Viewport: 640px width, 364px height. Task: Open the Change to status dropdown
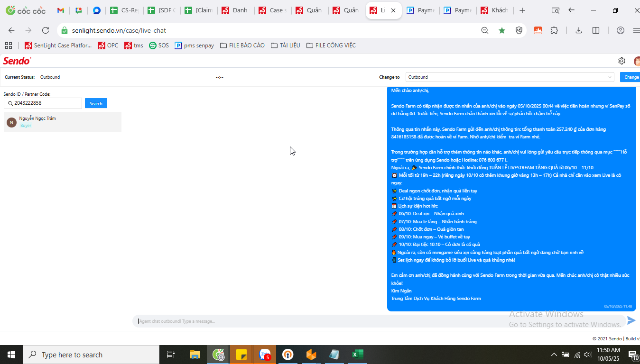point(510,77)
